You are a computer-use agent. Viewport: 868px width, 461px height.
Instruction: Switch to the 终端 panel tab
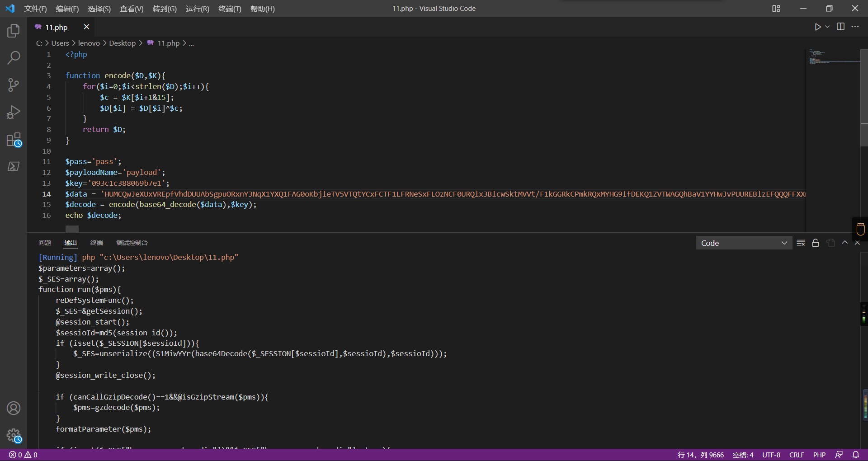coord(97,243)
